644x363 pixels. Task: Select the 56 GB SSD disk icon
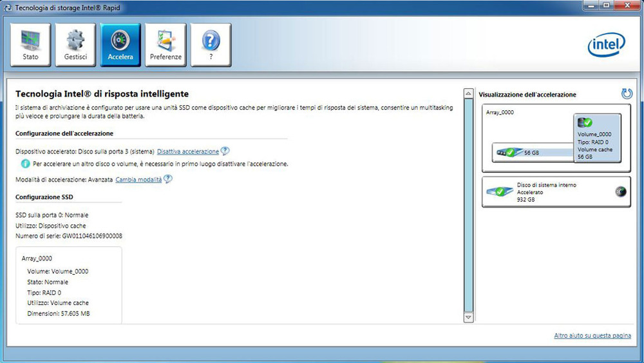tap(509, 153)
